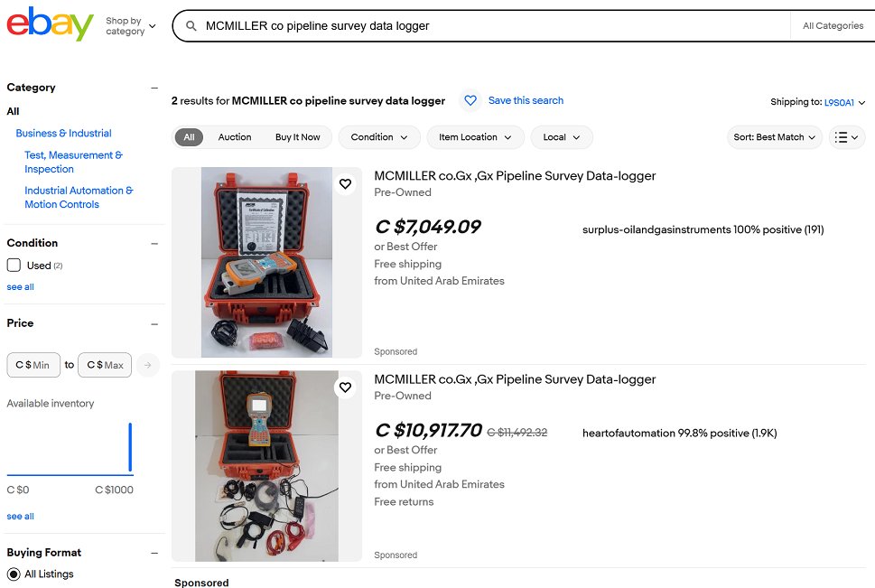Watch the C $10,917.70 listing via heart icon
This screenshot has width=875, height=588.
click(x=346, y=387)
